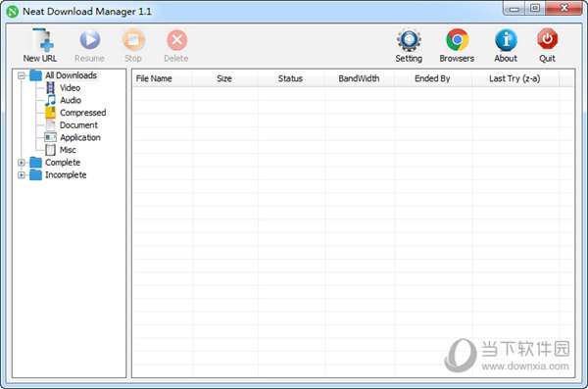Sort by BandWidth column header
Screen dimensions: 588x389
pos(359,78)
